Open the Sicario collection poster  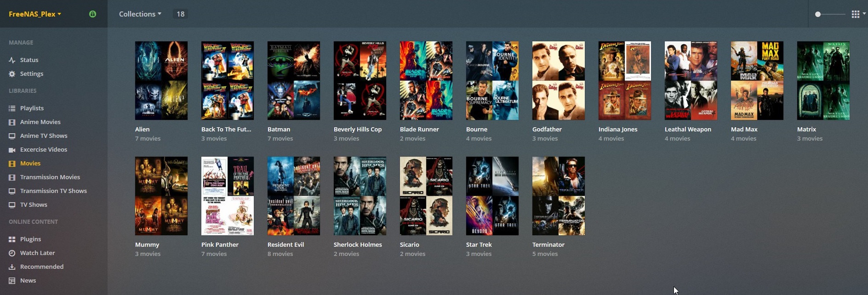426,196
